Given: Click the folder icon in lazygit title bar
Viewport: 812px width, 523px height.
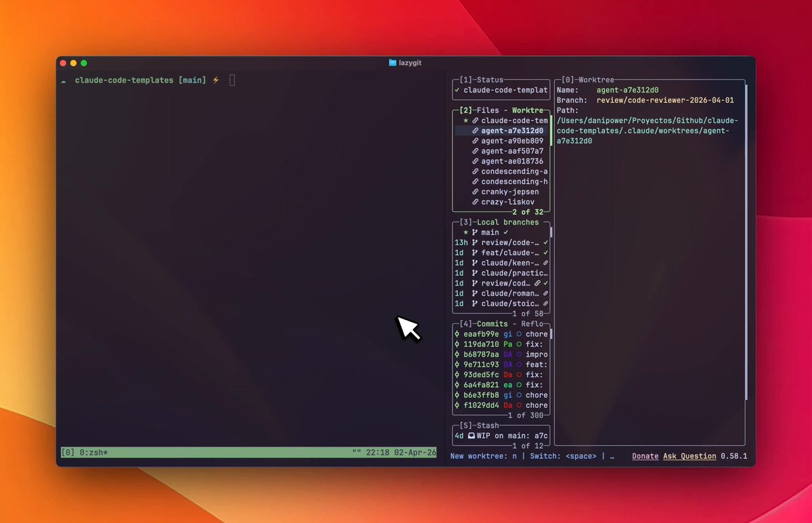Looking at the screenshot, I should point(392,62).
